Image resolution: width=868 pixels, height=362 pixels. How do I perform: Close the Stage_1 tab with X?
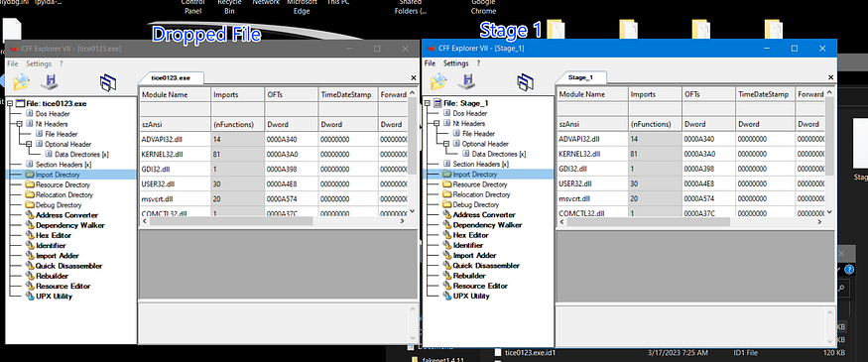(830, 78)
